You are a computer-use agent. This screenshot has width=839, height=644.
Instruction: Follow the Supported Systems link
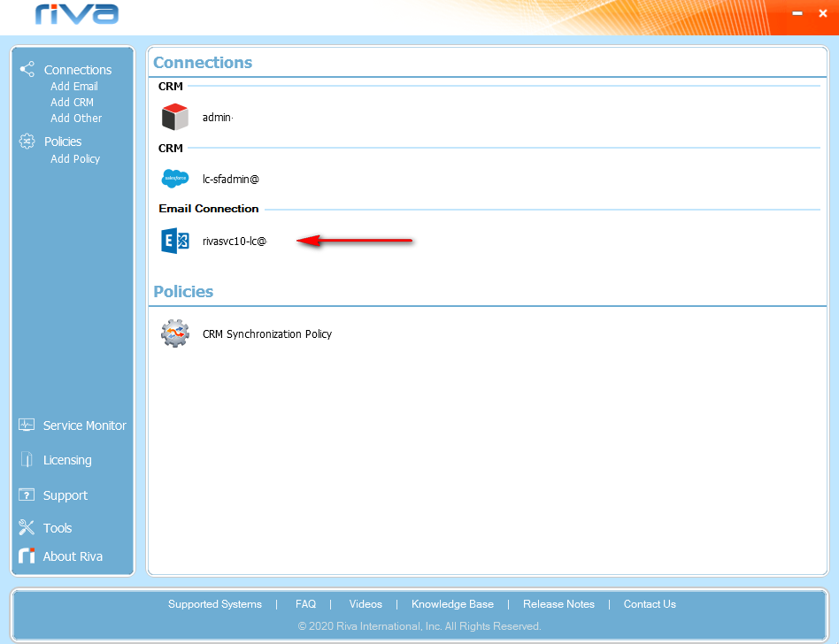click(x=214, y=604)
